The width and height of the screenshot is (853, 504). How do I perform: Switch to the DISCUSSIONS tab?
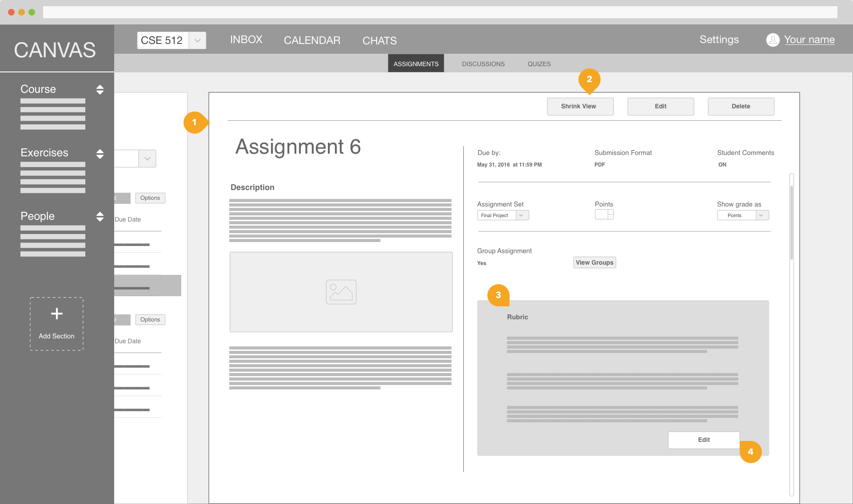coord(483,64)
